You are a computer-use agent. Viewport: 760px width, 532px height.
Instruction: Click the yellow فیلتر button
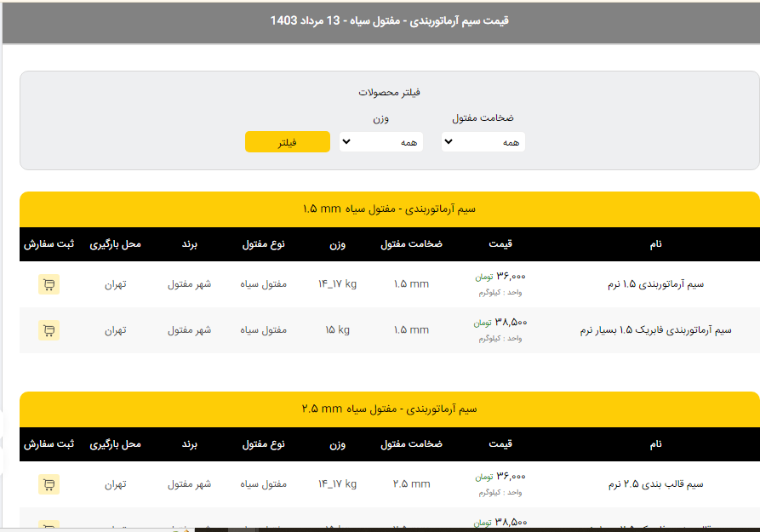287,142
